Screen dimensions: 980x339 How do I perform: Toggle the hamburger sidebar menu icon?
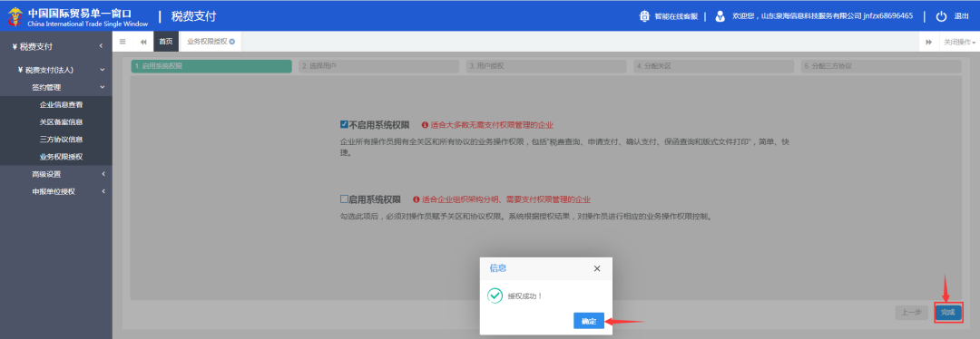point(122,42)
